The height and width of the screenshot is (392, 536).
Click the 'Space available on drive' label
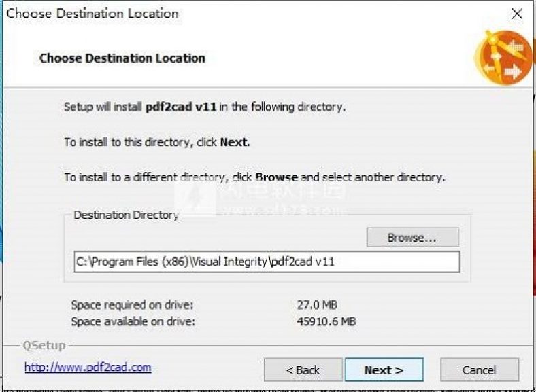(133, 321)
